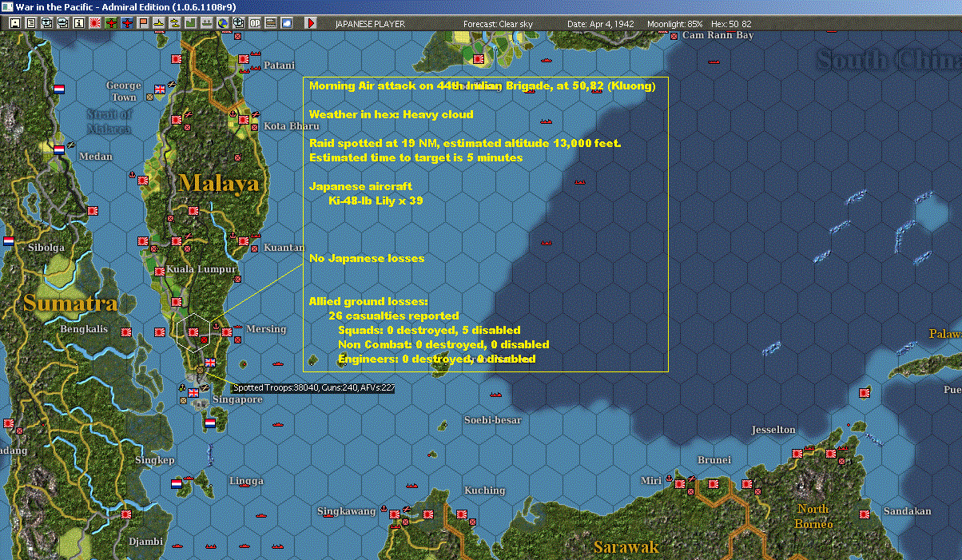962x560 pixels.
Task: Select red plane on green background icon
Action: (111, 23)
